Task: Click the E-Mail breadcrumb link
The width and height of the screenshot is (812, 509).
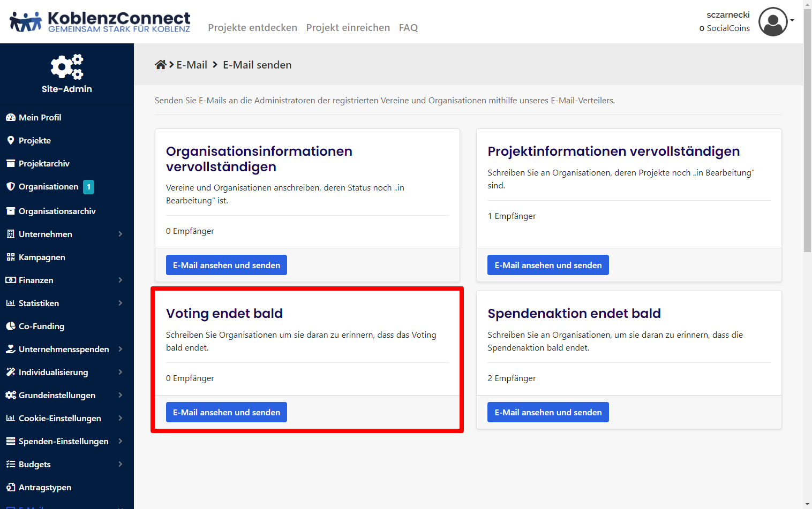Action: [x=192, y=65]
